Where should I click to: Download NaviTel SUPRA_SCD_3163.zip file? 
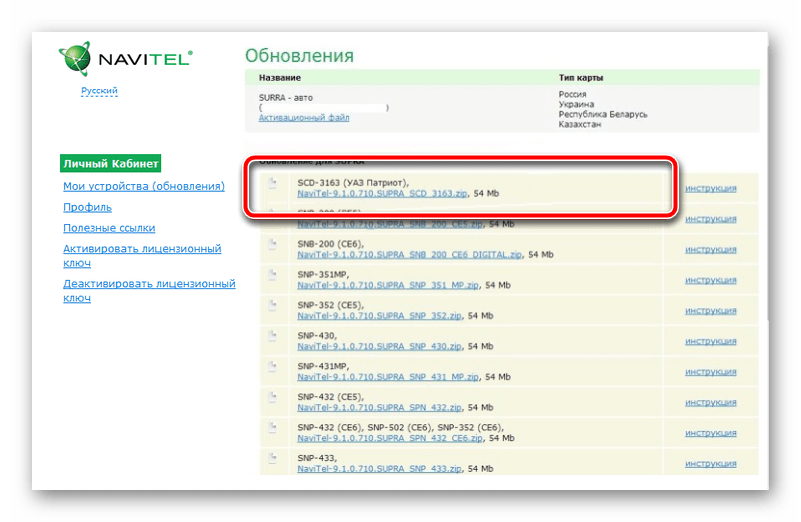coord(382,194)
